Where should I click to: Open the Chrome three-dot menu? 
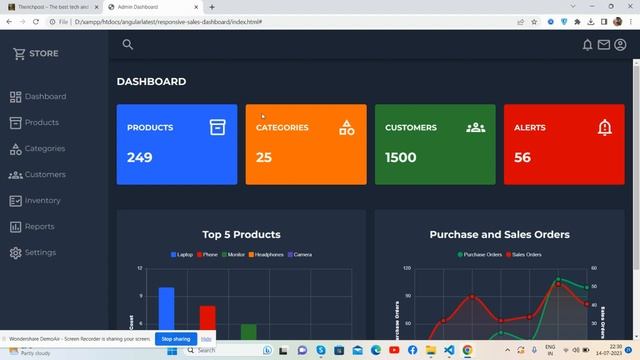[631, 22]
